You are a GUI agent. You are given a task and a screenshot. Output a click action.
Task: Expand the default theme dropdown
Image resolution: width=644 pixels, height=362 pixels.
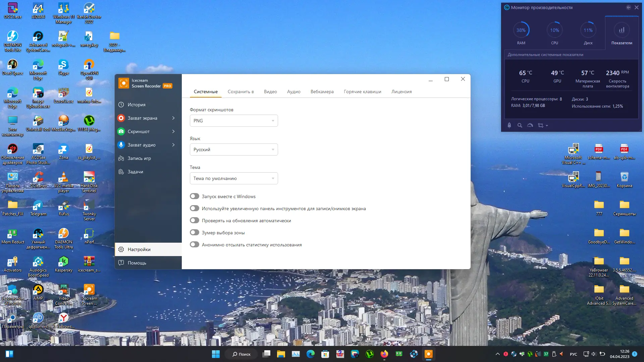click(234, 178)
